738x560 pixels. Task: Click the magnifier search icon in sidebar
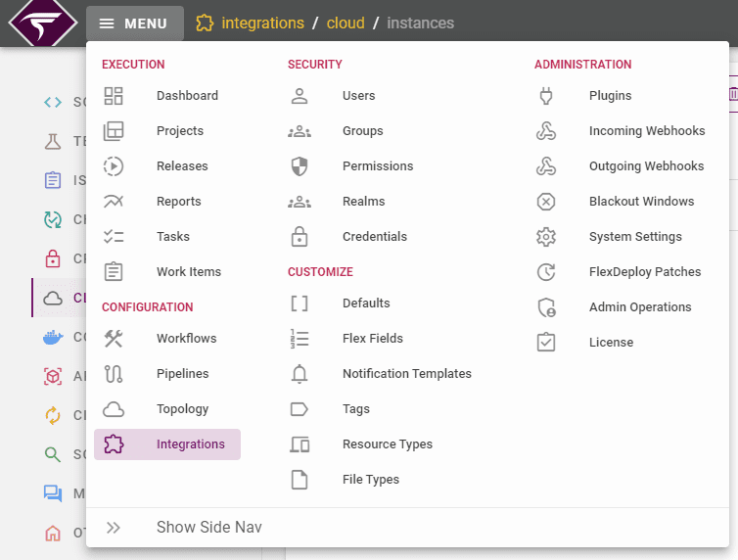pyautogui.click(x=53, y=454)
